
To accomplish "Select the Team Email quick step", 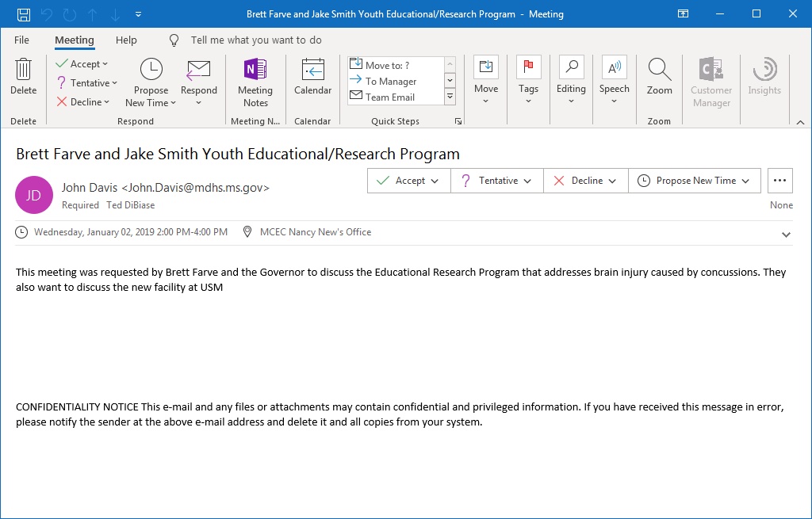I will 390,97.
